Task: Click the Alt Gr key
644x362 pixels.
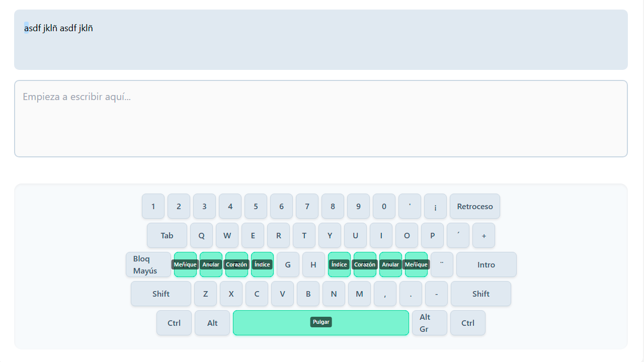Action: pyautogui.click(x=430, y=323)
